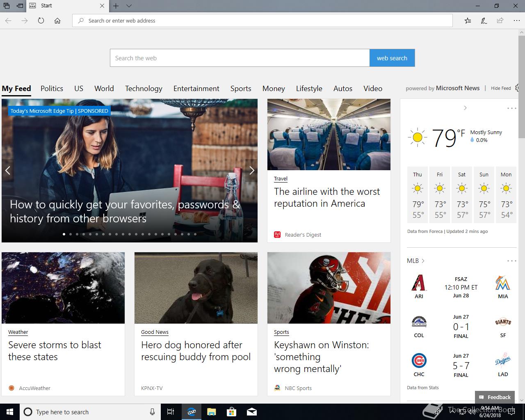This screenshot has width=525, height=420.
Task: Expand weather location chevron arrow
Action: pos(465,108)
